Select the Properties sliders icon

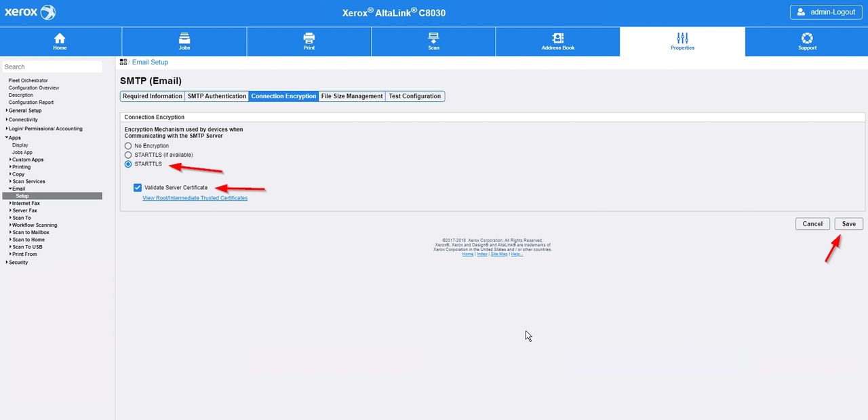(682, 38)
